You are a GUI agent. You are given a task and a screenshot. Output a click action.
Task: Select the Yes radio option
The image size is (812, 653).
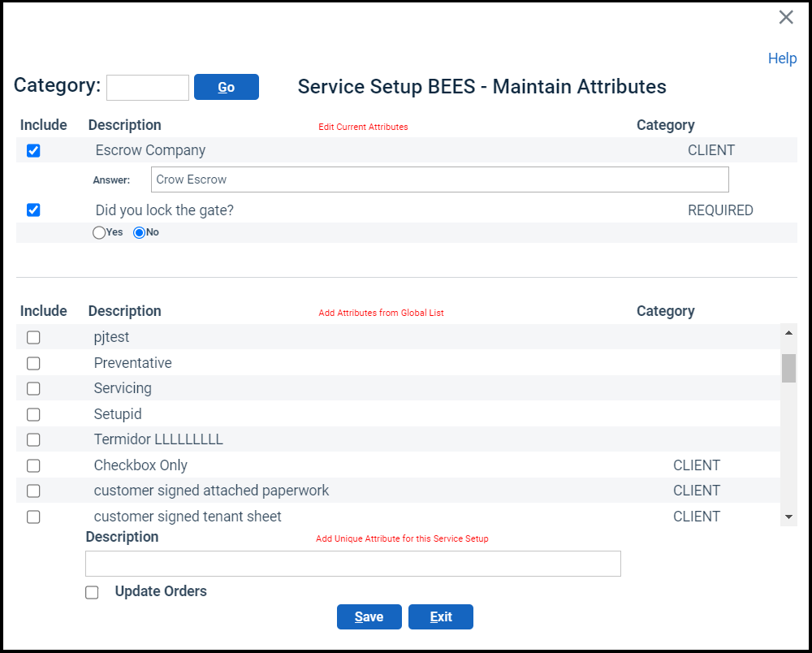click(x=98, y=232)
